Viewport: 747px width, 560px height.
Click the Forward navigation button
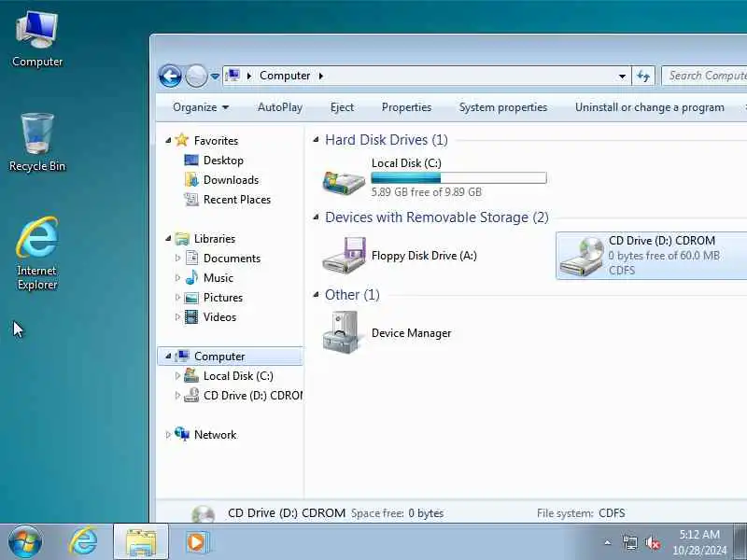pyautogui.click(x=196, y=76)
